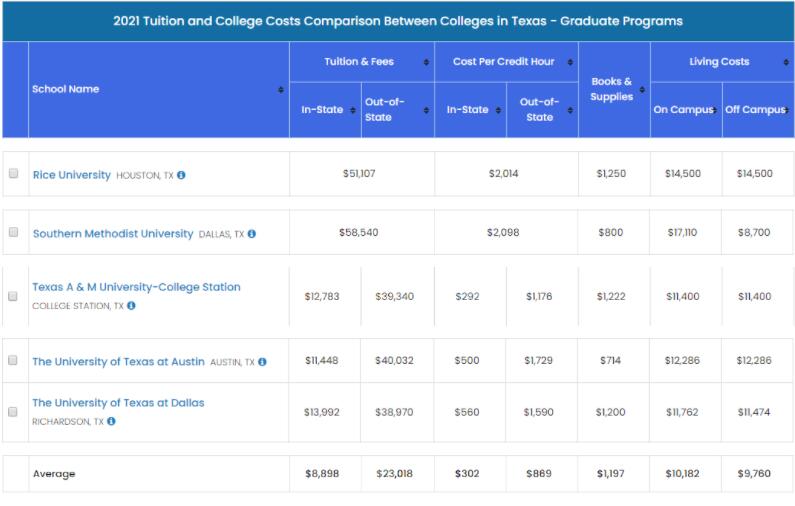
Task: Click info icon beside Austin, TX
Action: pyautogui.click(x=262, y=362)
